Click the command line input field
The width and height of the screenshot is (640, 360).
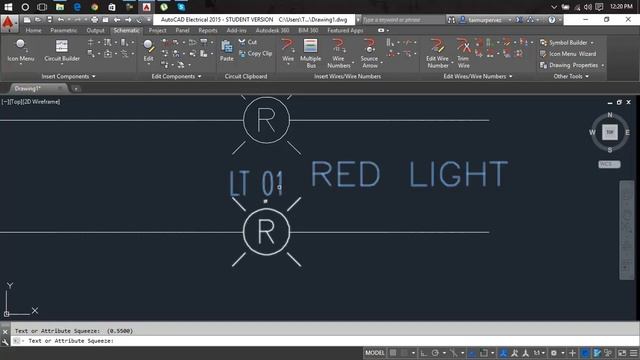pyautogui.click(x=327, y=341)
